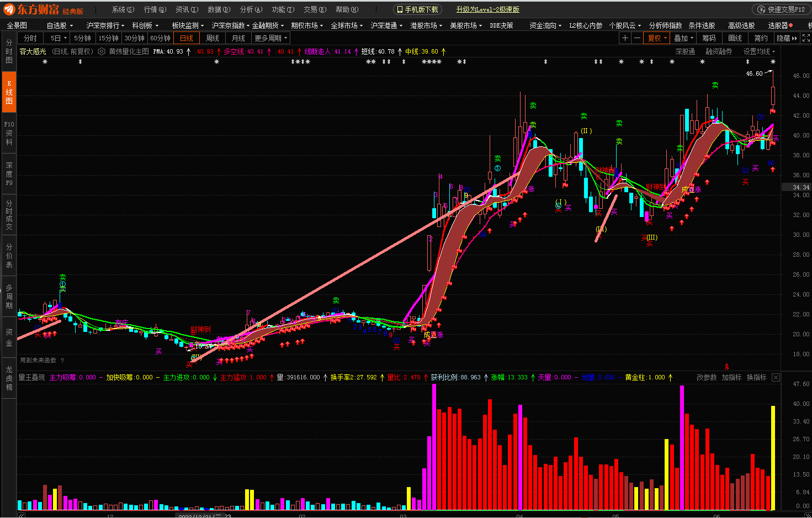Open DDE决策 from the navigation bar
Screen dimensions: 812x518
[501, 25]
